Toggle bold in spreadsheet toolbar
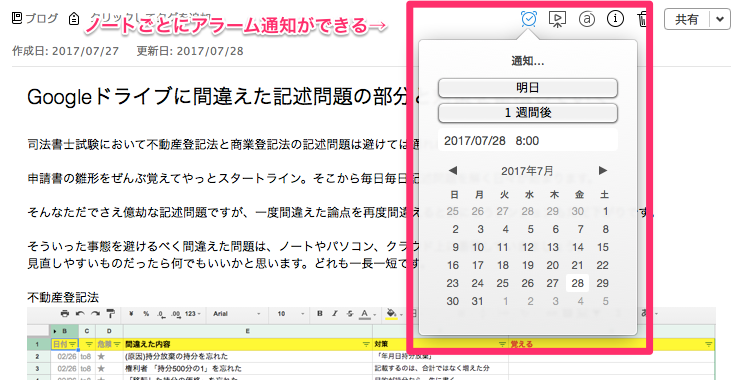The image size is (732, 380). (x=320, y=314)
